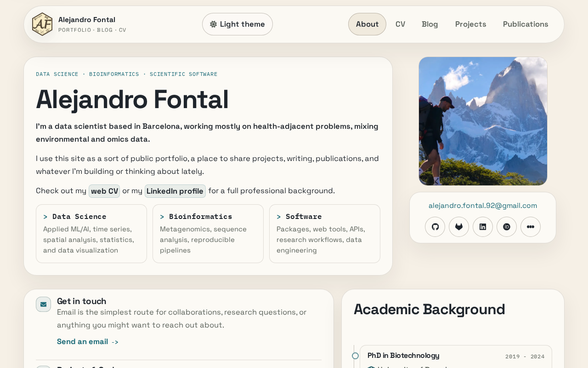
Task: Go to the CV tab
Action: tap(401, 24)
